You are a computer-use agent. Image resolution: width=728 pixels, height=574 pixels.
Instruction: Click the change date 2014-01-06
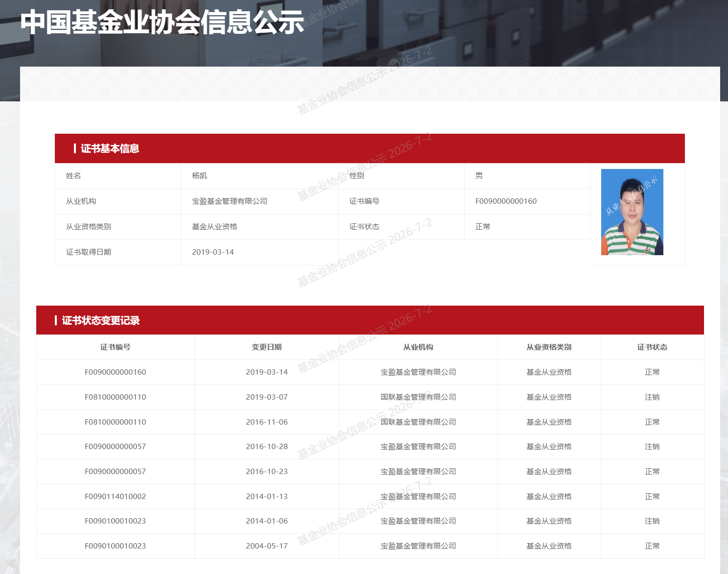[267, 521]
